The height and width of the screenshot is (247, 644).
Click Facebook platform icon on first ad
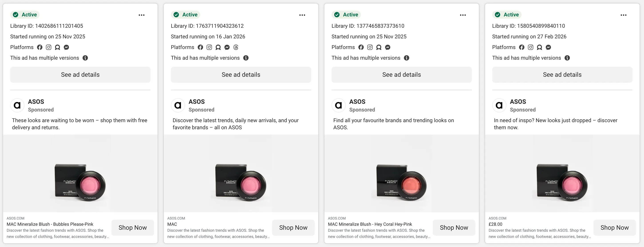[40, 47]
